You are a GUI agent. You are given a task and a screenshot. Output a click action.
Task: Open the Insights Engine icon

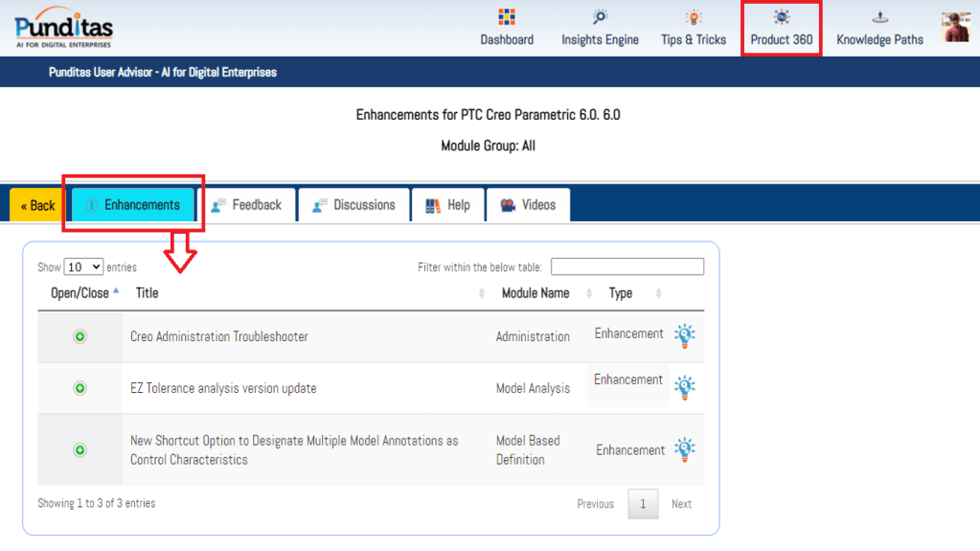[x=600, y=18]
